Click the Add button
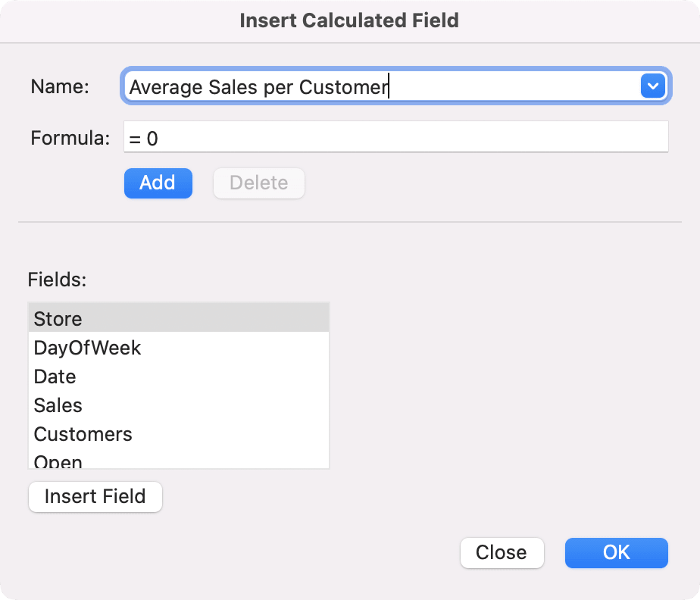Image resolution: width=700 pixels, height=600 pixels. point(158,183)
